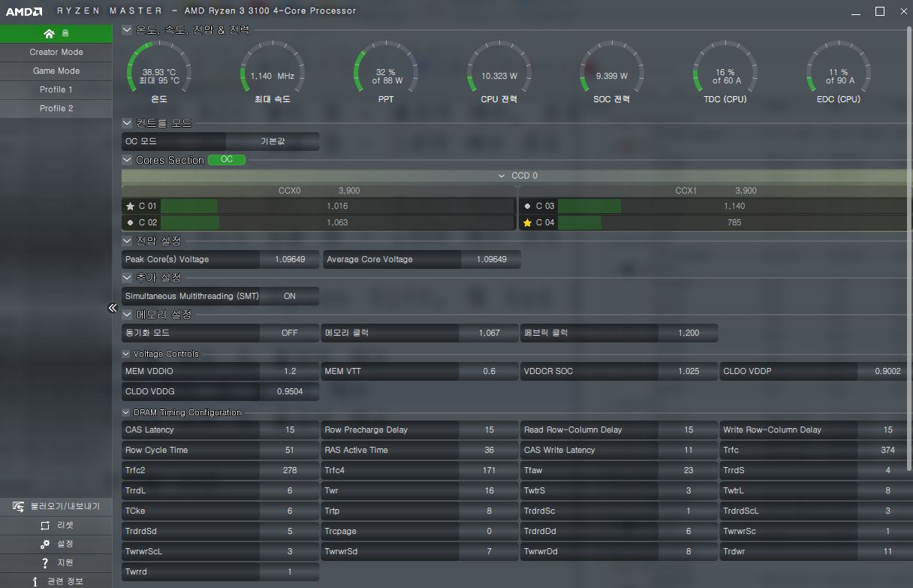Viewport: 913px width, 588px height.
Task: Click the AMD logo in title bar
Action: point(23,11)
